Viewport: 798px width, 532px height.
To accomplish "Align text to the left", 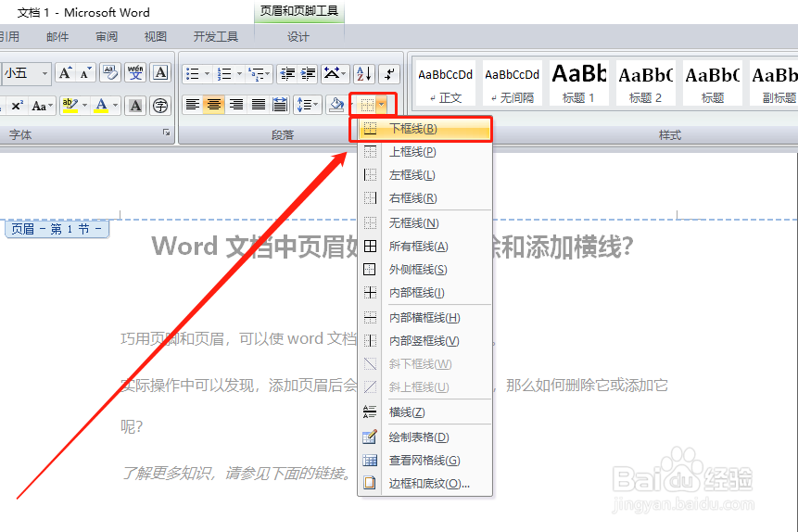I will tap(193, 106).
